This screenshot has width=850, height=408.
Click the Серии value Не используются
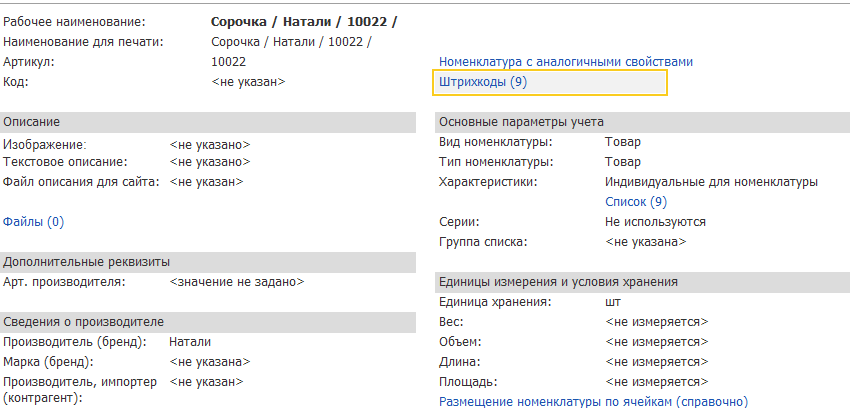tap(655, 222)
